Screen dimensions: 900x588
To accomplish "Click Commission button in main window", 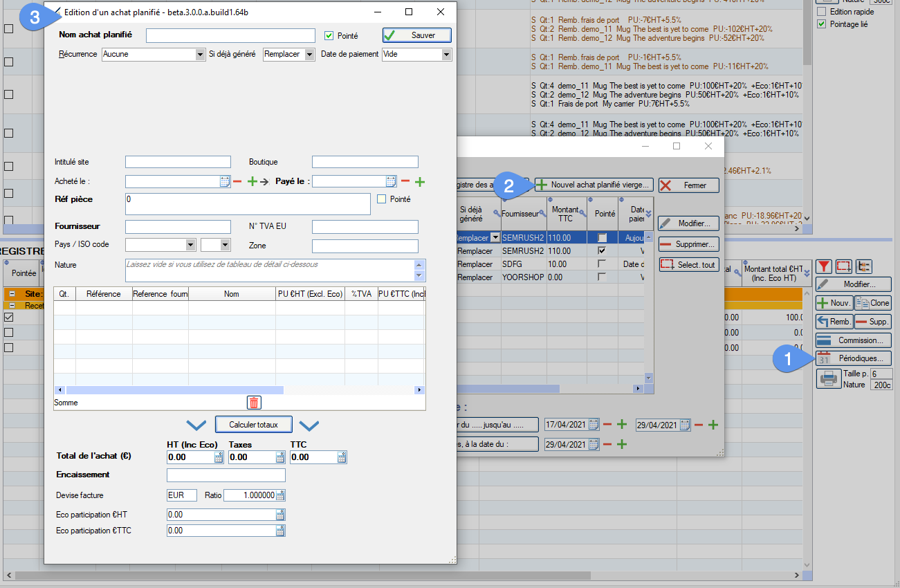I will [854, 340].
